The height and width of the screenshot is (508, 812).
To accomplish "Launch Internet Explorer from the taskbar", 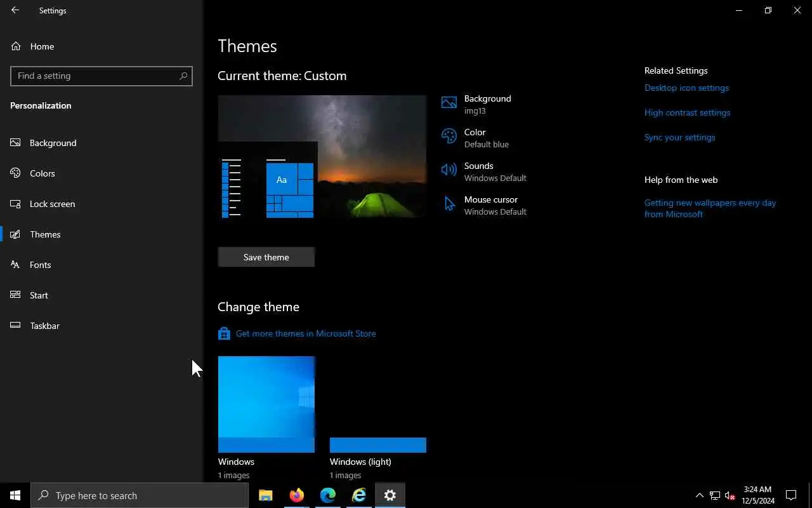I will coord(359,495).
